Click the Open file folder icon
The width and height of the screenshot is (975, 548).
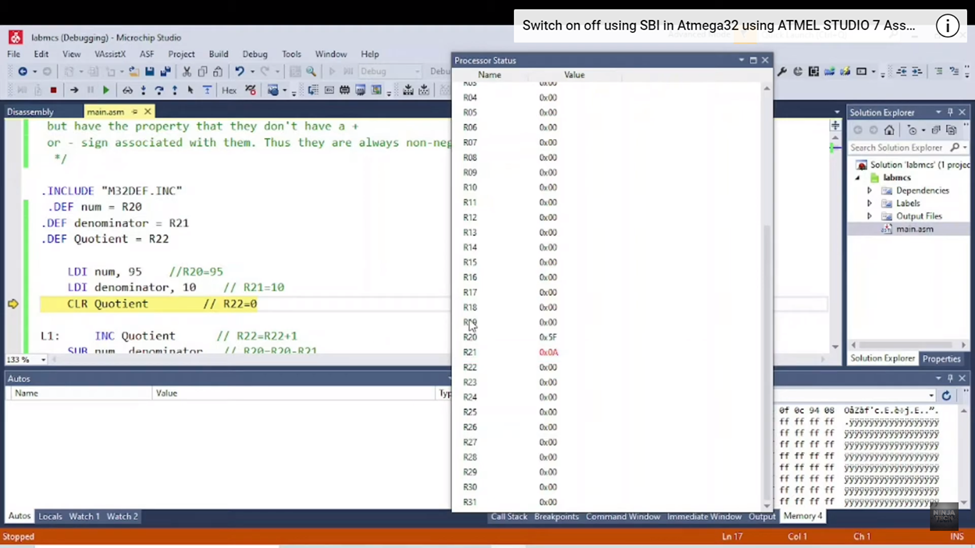pos(134,72)
